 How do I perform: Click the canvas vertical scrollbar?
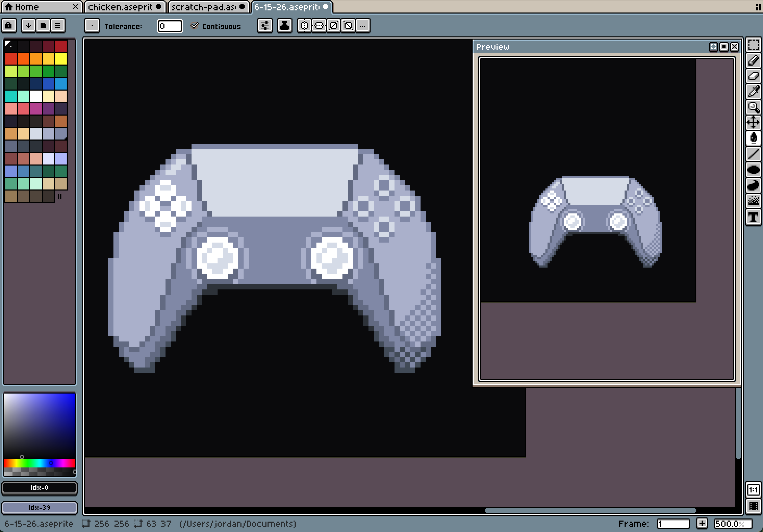pyautogui.click(x=738, y=424)
